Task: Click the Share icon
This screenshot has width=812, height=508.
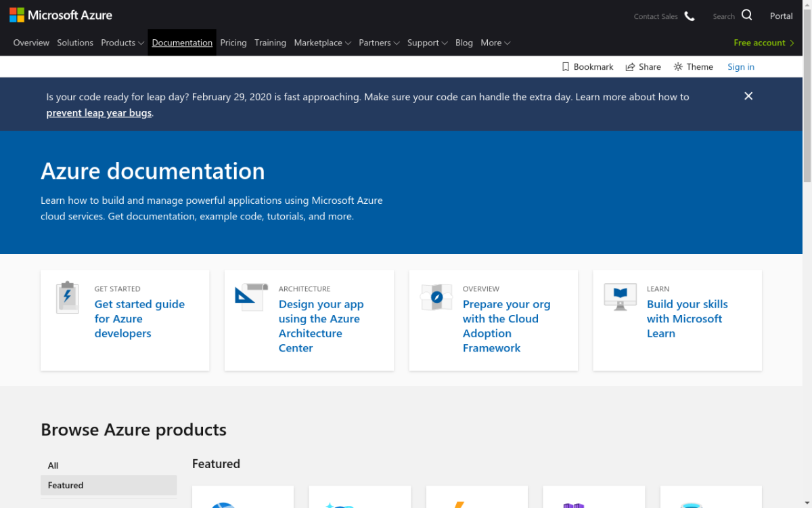Action: click(630, 67)
